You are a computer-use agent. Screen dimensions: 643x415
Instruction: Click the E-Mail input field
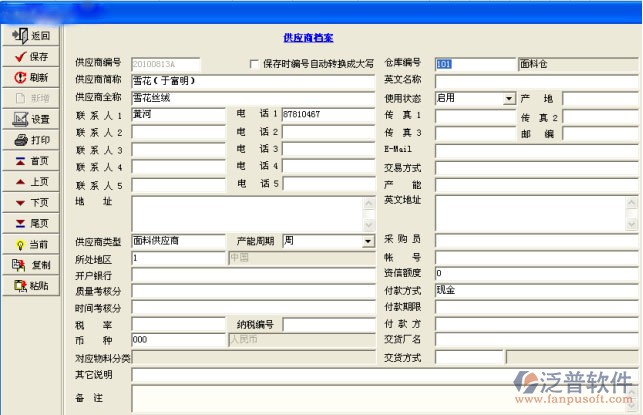tap(536, 150)
